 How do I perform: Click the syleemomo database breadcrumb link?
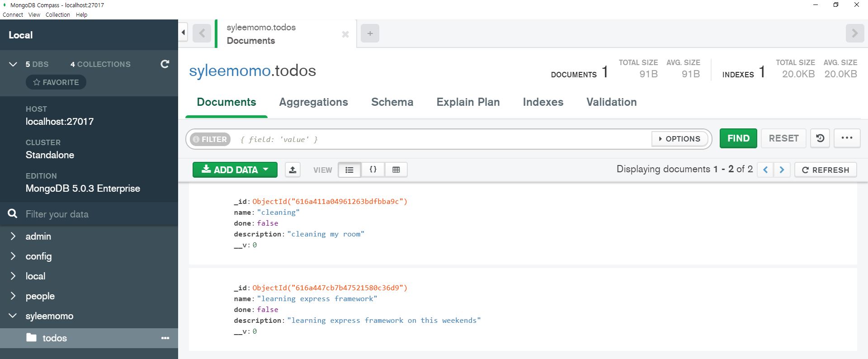230,71
